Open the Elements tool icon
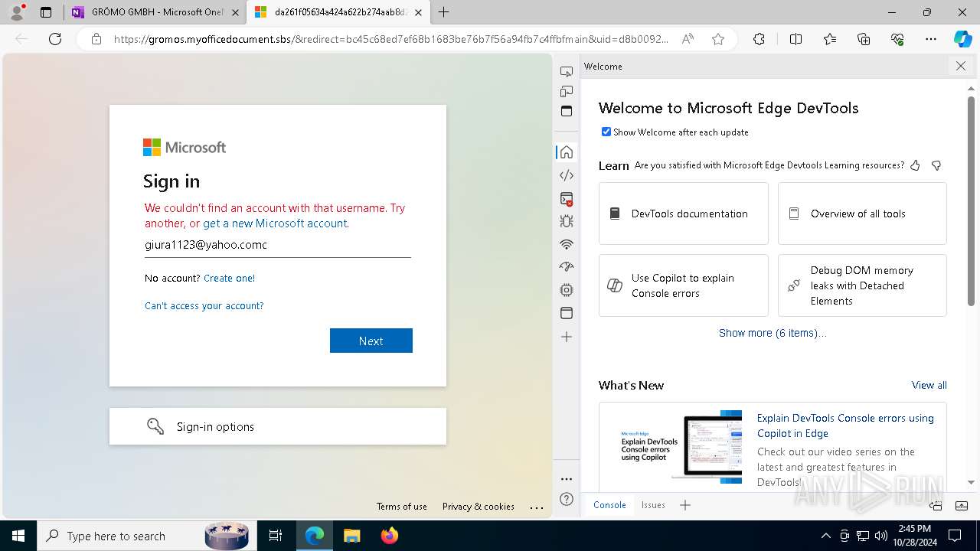This screenshot has width=980, height=551. tap(567, 175)
